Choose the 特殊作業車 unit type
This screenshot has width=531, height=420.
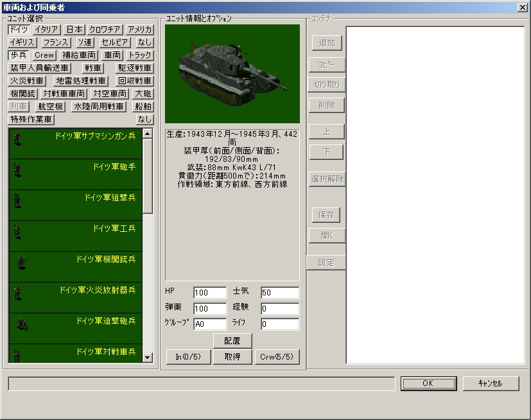tap(31, 119)
